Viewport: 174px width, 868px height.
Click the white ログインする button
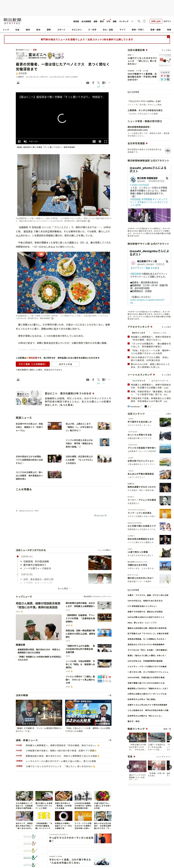tap(66, 364)
